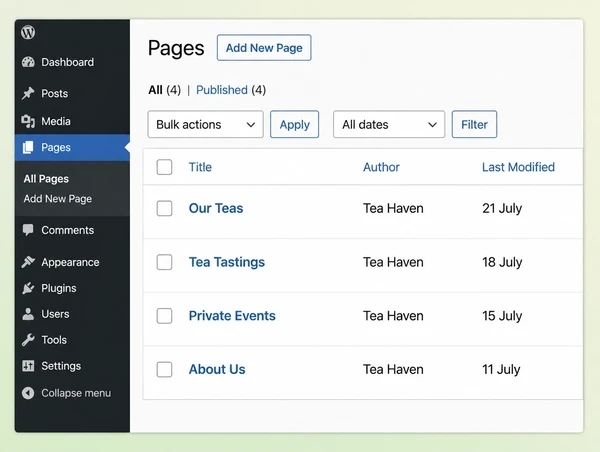Open the Bulk actions dropdown
600x452 pixels.
pos(205,124)
